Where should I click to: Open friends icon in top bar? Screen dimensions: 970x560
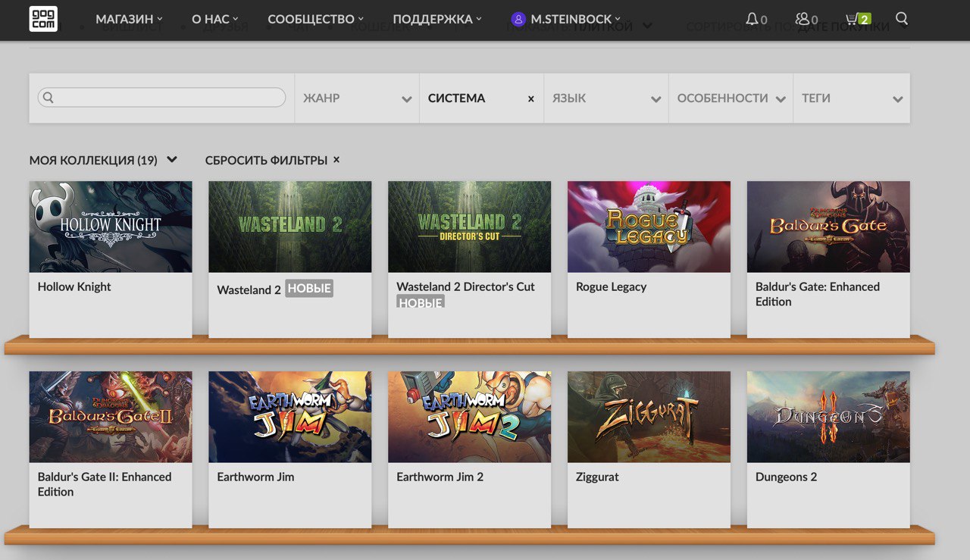click(x=803, y=19)
